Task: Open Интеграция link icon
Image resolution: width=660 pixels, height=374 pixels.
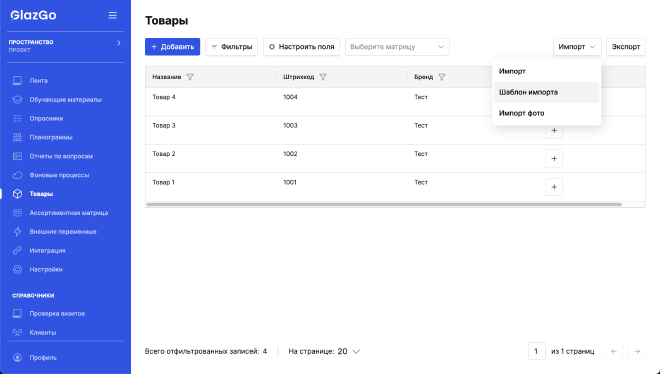Action: tap(17, 250)
